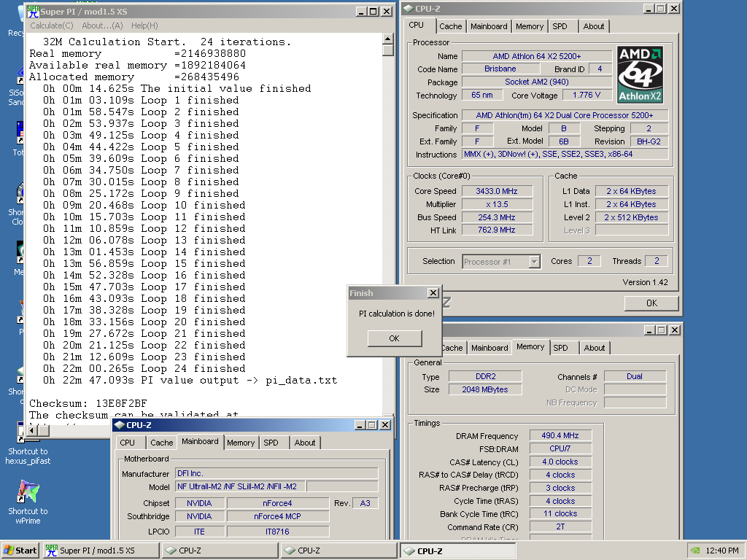747x560 pixels.
Task: Click the Code Name value Brisbane
Action: pyautogui.click(x=500, y=69)
